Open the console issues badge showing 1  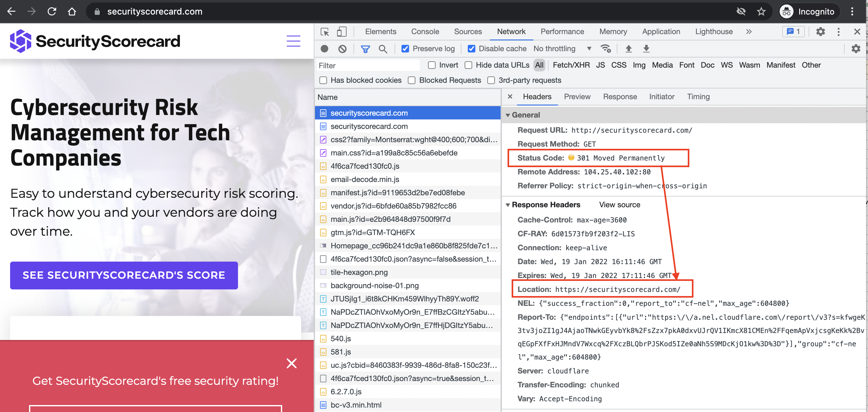coord(793,31)
